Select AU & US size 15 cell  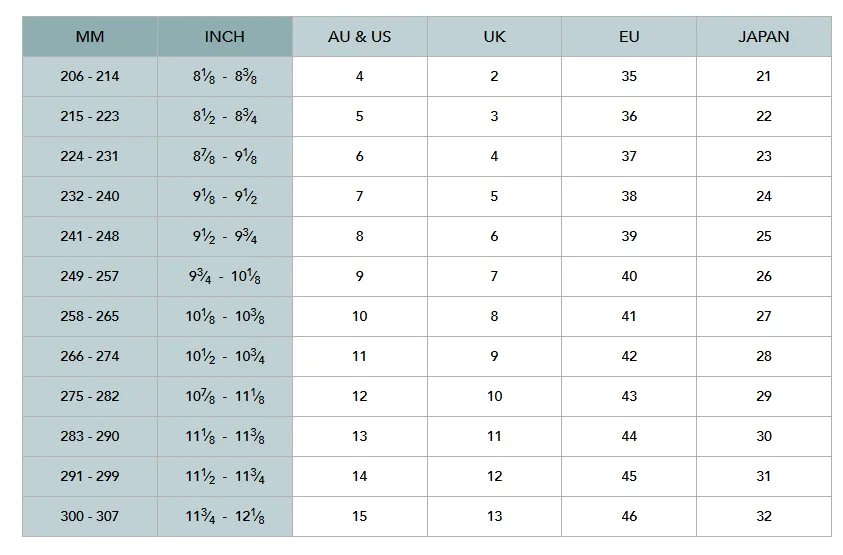pos(360,516)
